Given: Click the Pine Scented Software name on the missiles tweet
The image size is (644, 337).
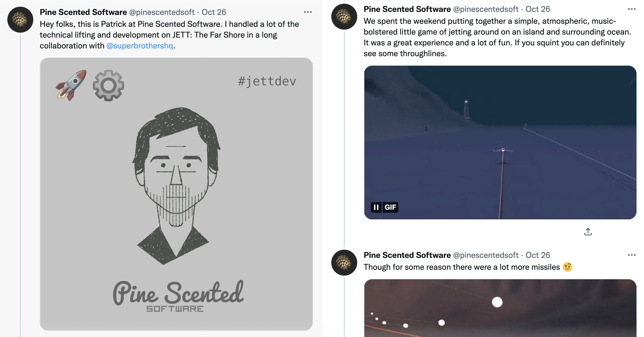Looking at the screenshot, I should (407, 255).
